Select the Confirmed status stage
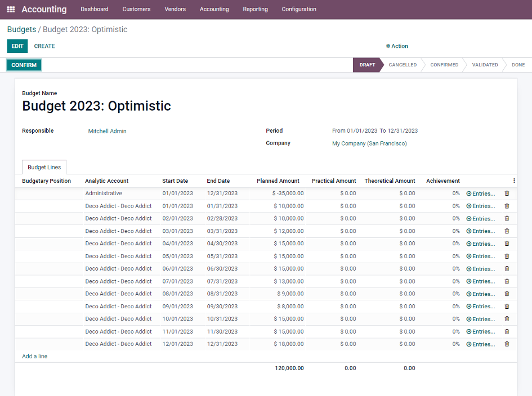This screenshot has height=396, width=532. pyautogui.click(x=444, y=65)
